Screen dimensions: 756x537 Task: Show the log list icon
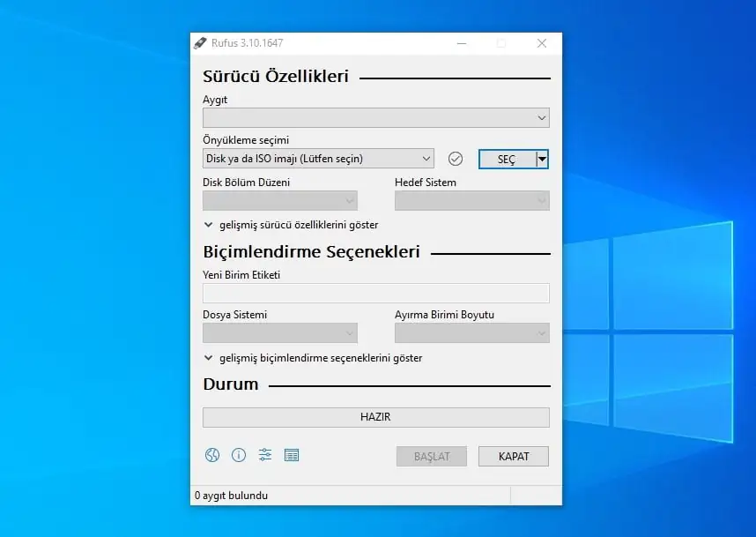tap(292, 455)
